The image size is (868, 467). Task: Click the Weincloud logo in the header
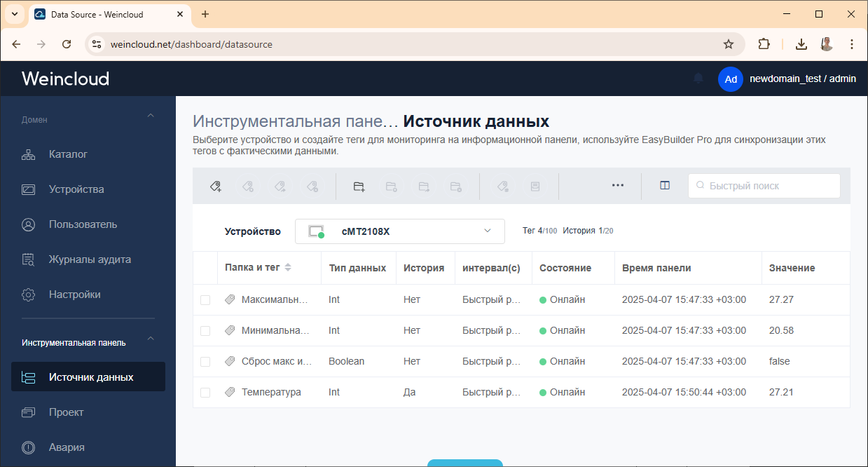(65, 79)
